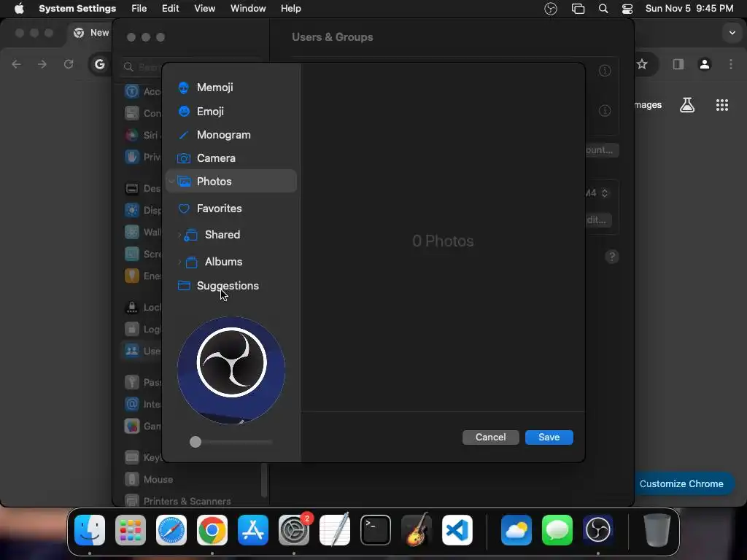Click the screen mirroring menu bar icon
The image size is (747, 560).
coord(578,9)
